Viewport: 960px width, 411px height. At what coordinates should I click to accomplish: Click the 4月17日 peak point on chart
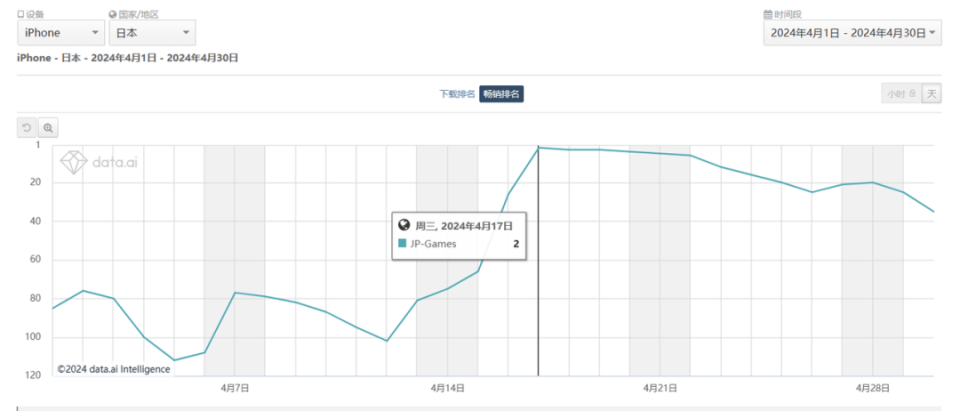[538, 148]
